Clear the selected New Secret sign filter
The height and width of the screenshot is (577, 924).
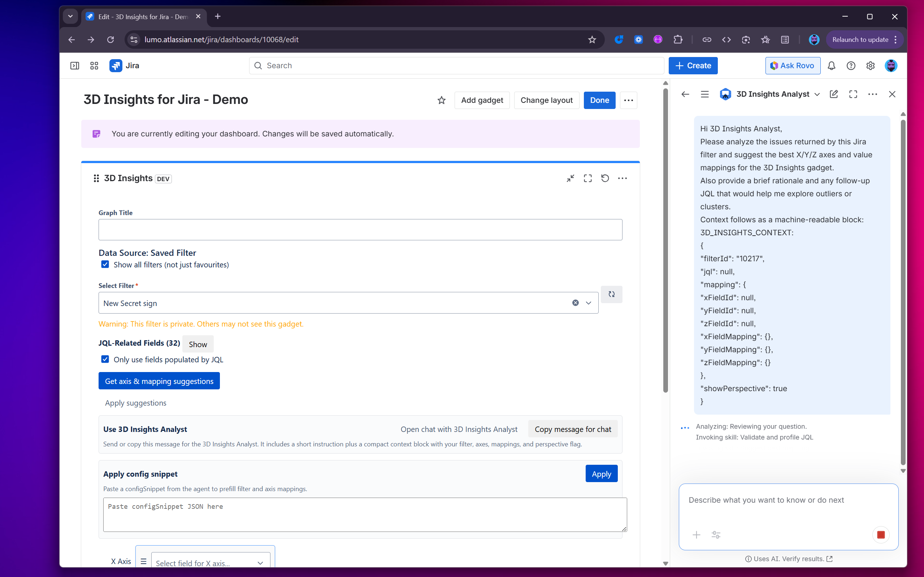(x=576, y=303)
